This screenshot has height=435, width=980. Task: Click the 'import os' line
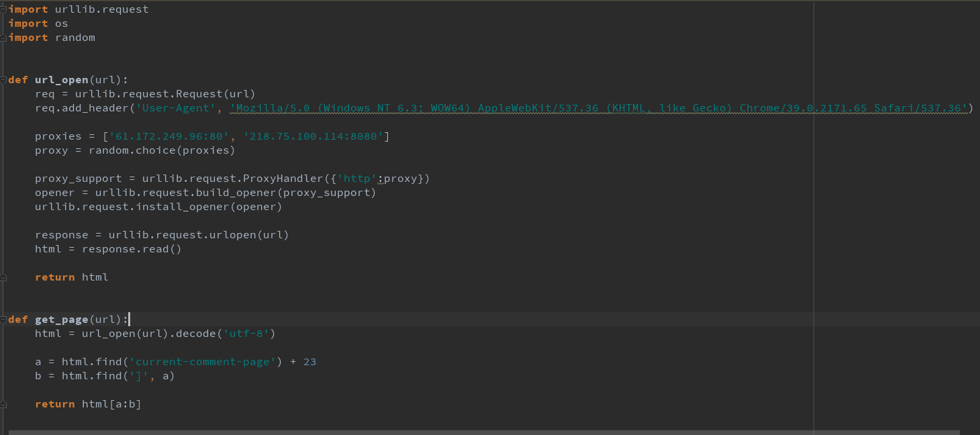point(38,23)
